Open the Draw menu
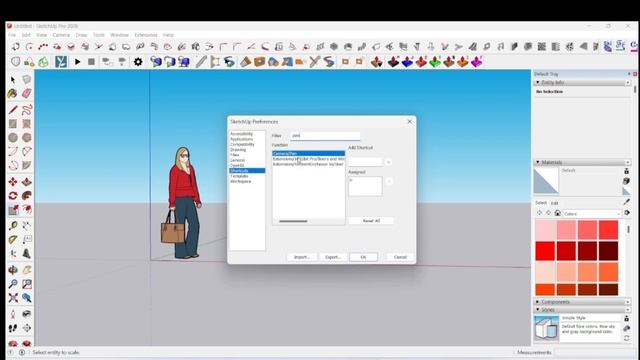 click(81, 35)
